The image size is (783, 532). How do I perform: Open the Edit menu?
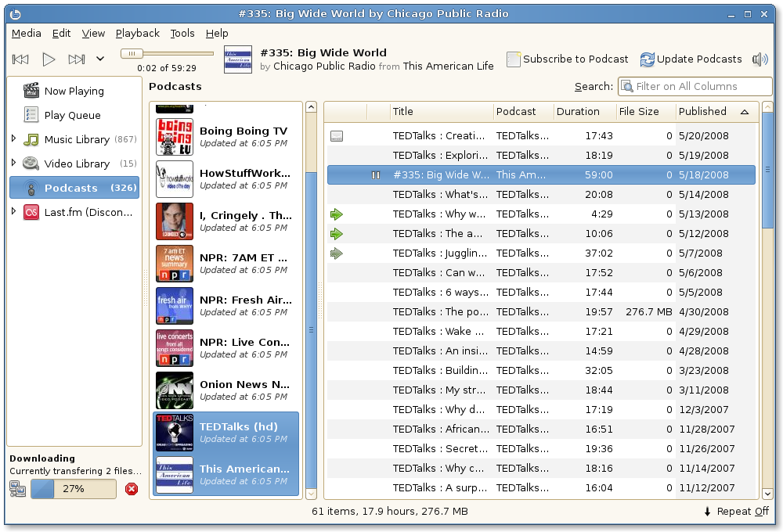61,33
